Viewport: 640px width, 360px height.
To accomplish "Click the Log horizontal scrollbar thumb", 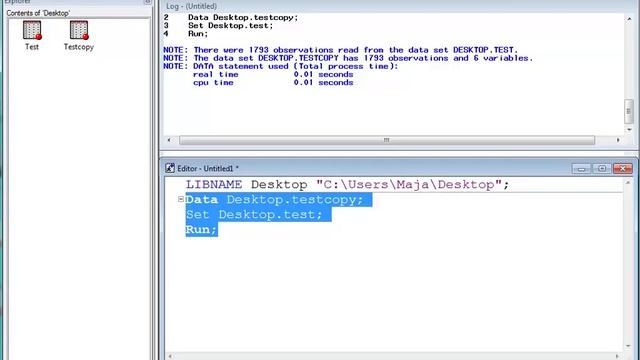I will (x=387, y=140).
